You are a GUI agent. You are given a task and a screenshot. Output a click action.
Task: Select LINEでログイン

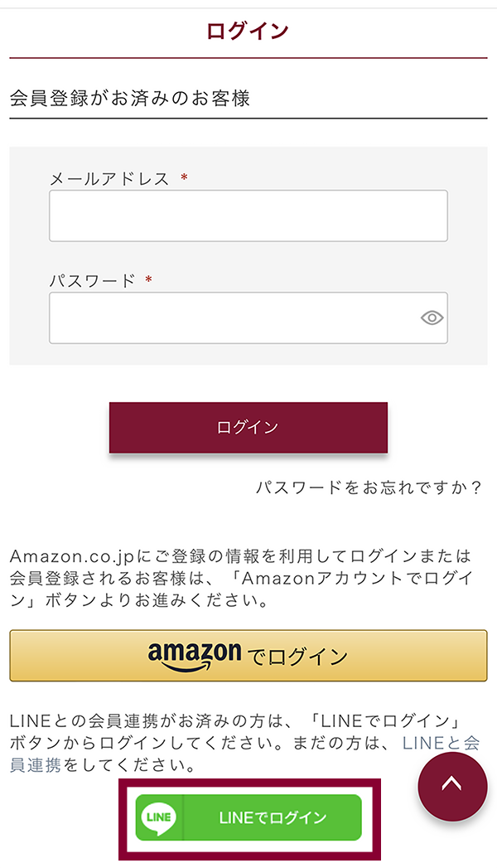point(247,817)
